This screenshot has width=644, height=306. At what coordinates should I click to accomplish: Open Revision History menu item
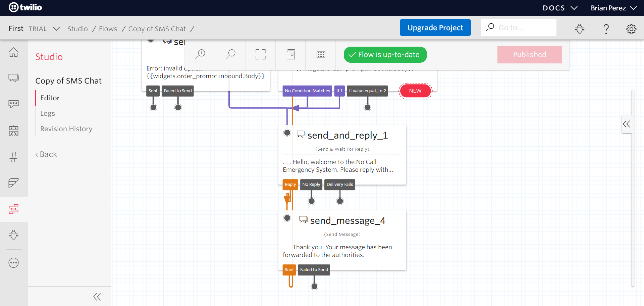(66, 129)
